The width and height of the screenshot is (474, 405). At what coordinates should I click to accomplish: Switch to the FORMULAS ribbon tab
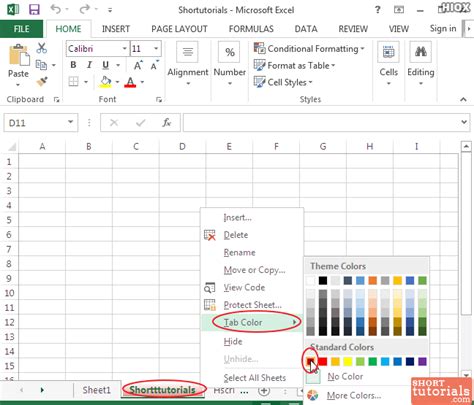coord(251,29)
